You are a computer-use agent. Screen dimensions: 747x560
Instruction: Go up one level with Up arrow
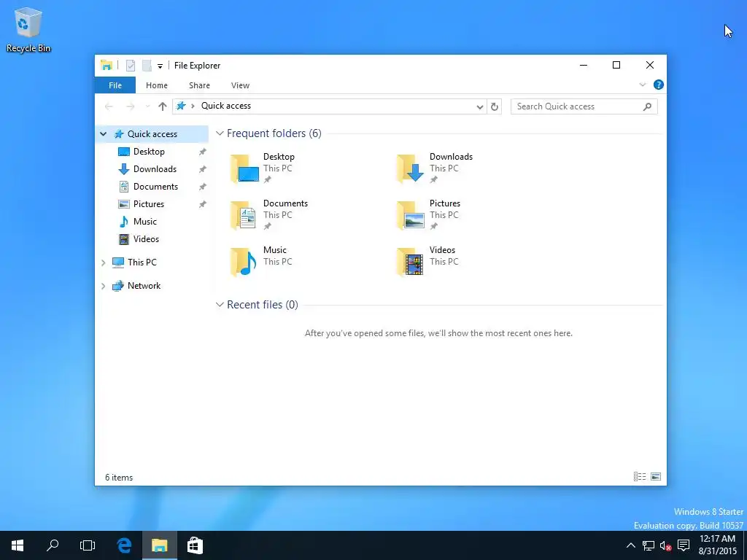pyautogui.click(x=163, y=106)
